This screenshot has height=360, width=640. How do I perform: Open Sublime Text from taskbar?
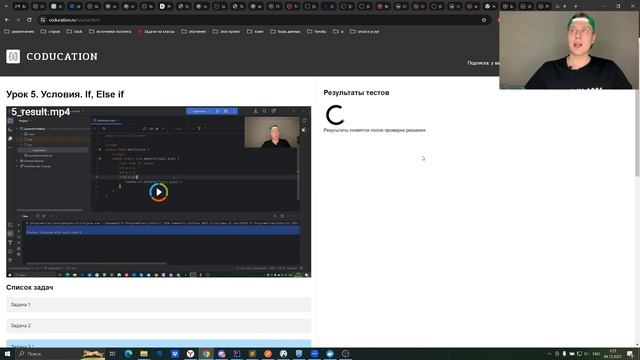tap(252, 354)
